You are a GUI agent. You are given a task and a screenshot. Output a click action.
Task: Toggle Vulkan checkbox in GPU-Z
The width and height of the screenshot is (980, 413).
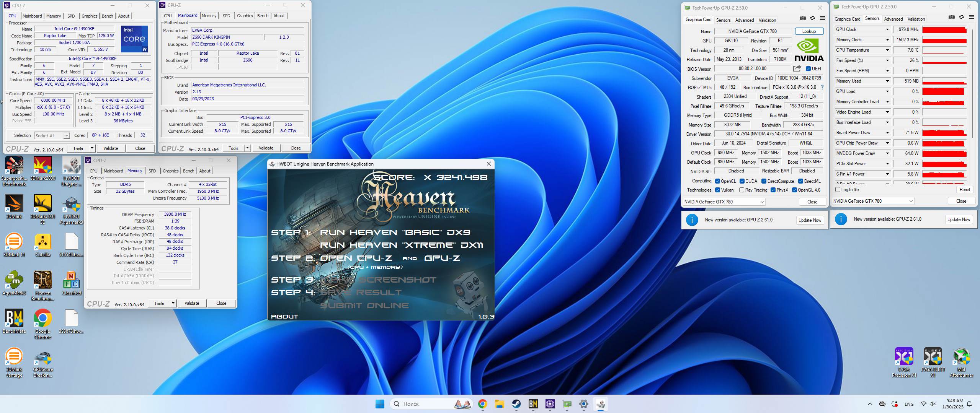[717, 190]
